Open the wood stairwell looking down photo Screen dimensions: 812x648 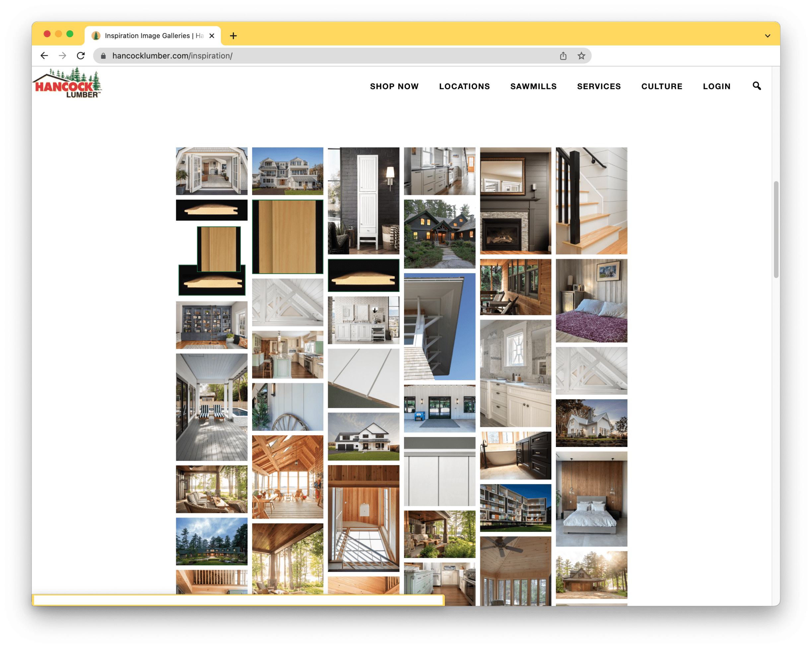[364, 518]
